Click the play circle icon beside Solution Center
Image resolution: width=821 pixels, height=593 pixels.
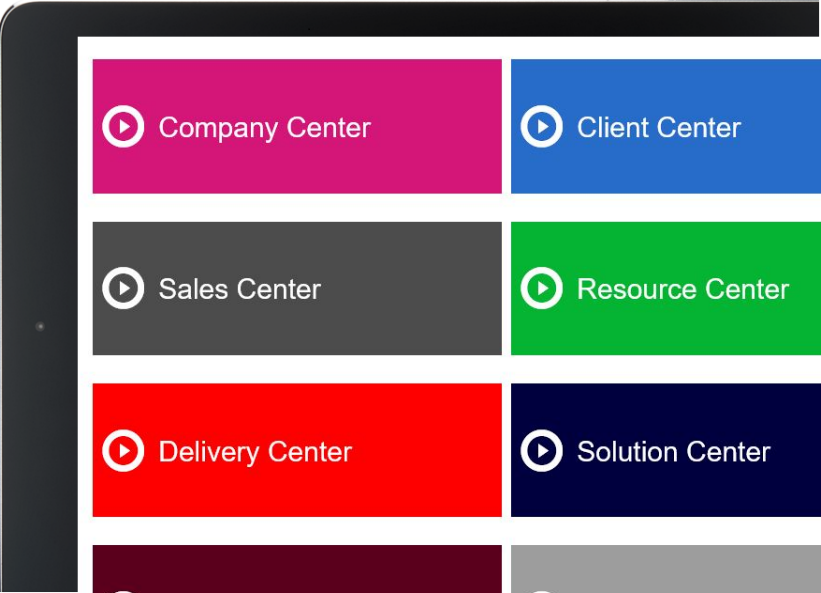541,451
